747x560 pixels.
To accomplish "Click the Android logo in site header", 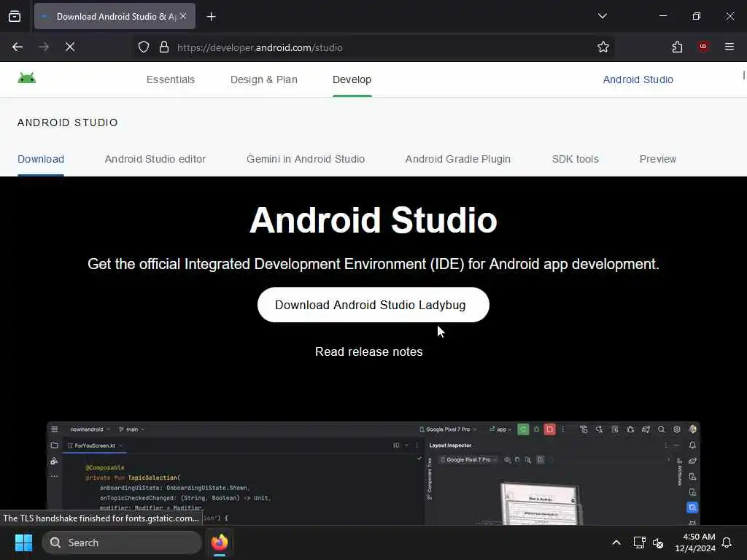I will click(x=27, y=78).
